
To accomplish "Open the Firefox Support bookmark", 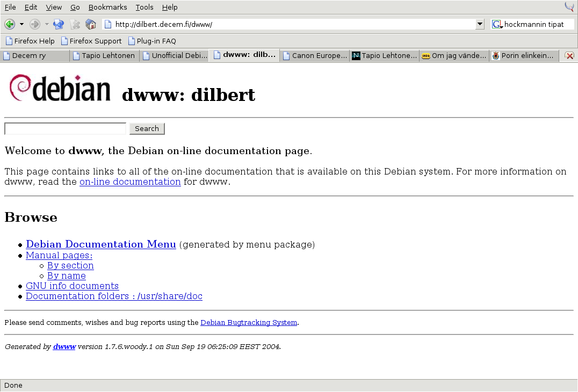I will click(x=91, y=41).
